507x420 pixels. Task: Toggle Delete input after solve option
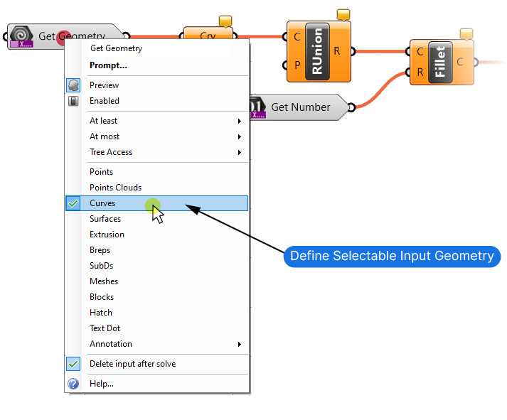pyautogui.click(x=132, y=364)
